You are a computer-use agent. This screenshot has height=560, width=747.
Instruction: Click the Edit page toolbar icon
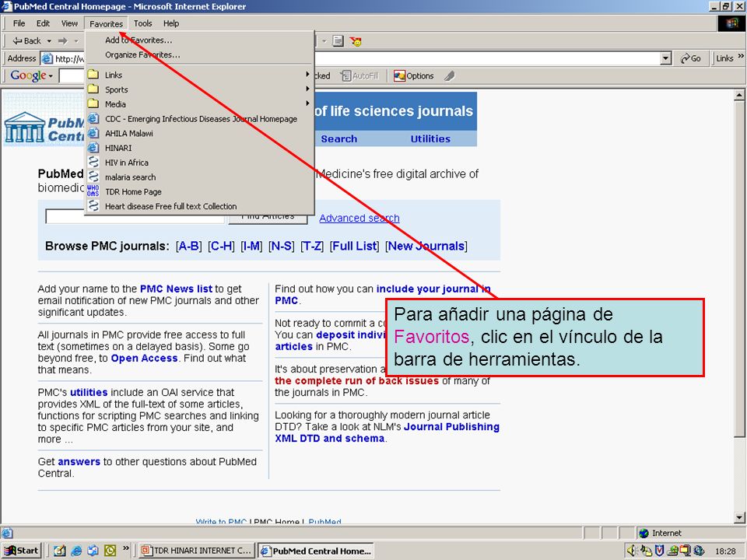(338, 41)
